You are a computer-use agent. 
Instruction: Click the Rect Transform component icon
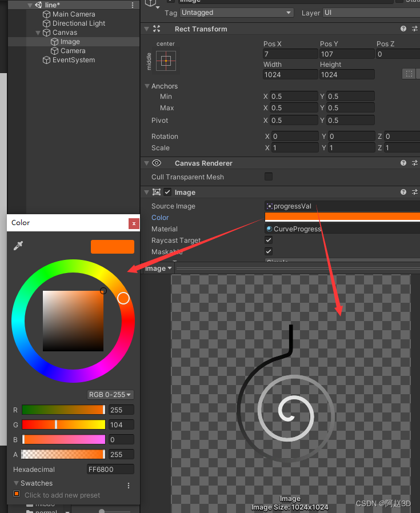(157, 29)
